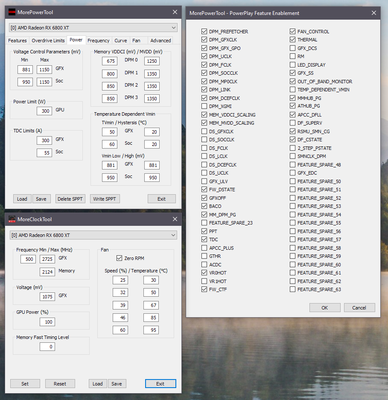The width and height of the screenshot is (388, 400).
Task: Click the Memory Fast Timing Level field
Action: (47, 347)
